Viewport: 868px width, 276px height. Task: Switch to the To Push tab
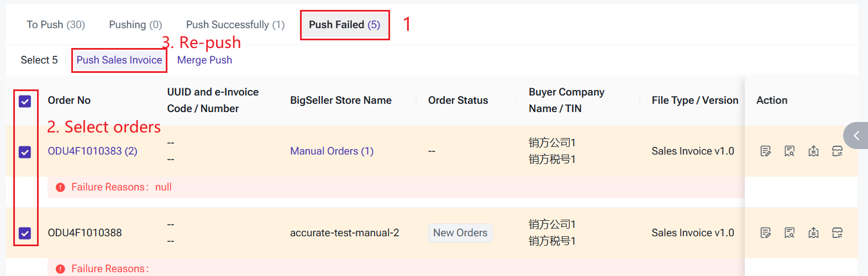[56, 25]
